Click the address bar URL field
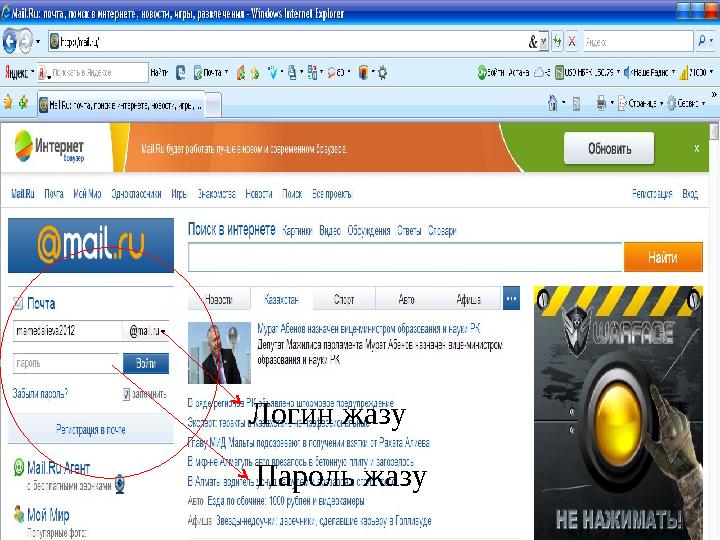 click(x=289, y=42)
